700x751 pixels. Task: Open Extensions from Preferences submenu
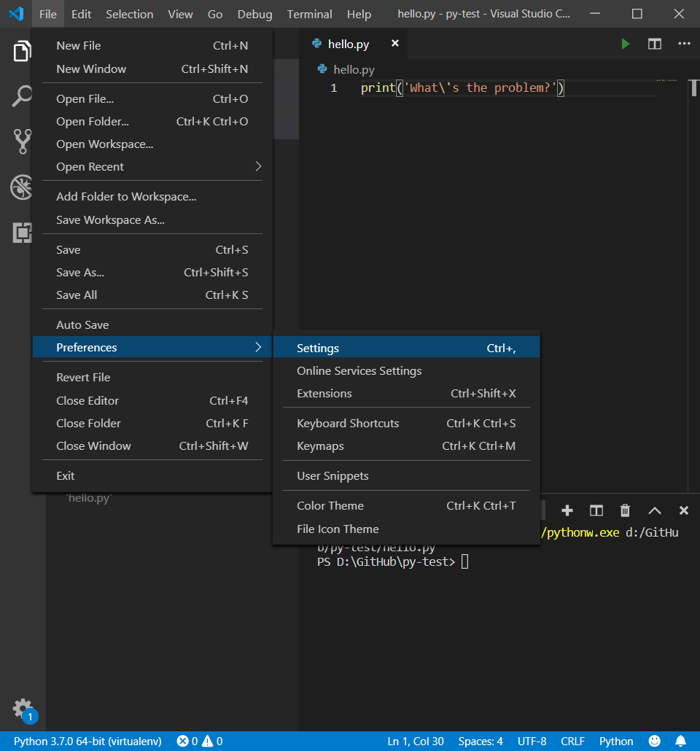[406, 393]
